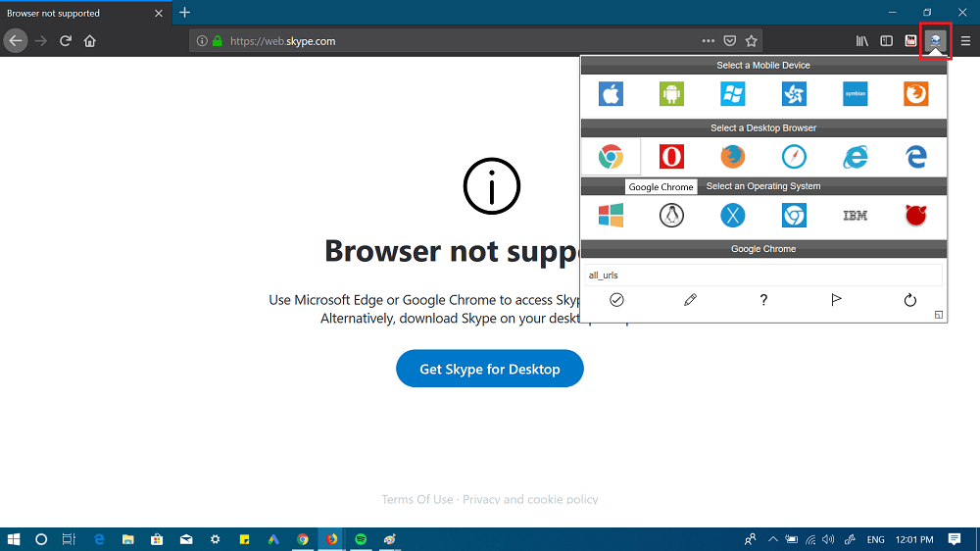
Task: Choose the FreeBSD red devil icon
Action: tap(916, 216)
